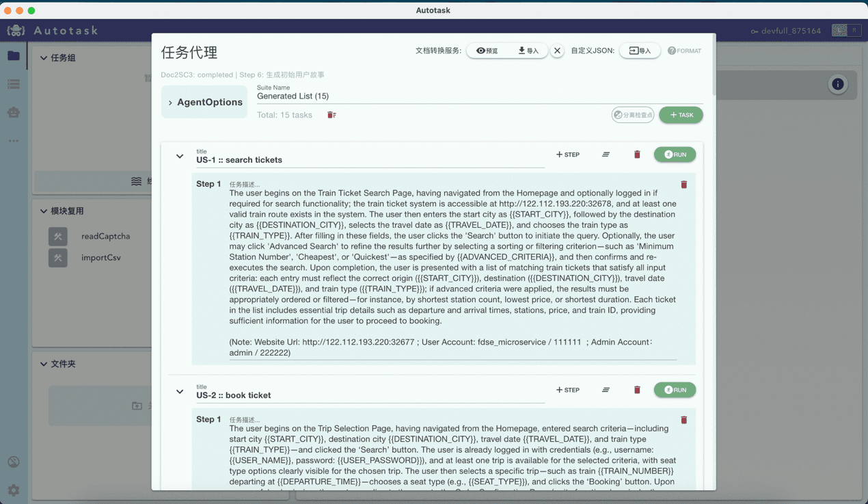This screenshot has height=504, width=868.
Task: Import custom JSON with the 导入 button
Action: (640, 51)
